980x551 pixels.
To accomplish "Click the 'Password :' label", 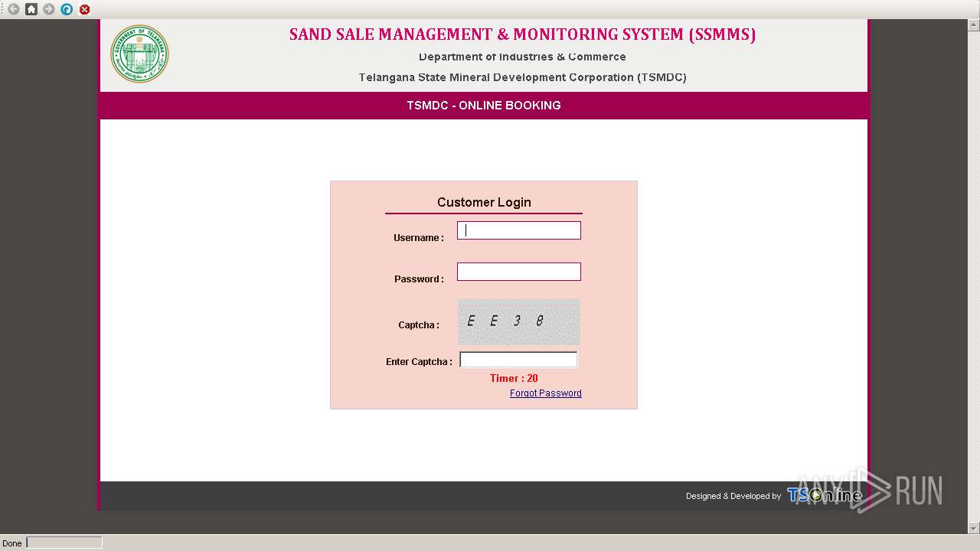I will (x=419, y=279).
